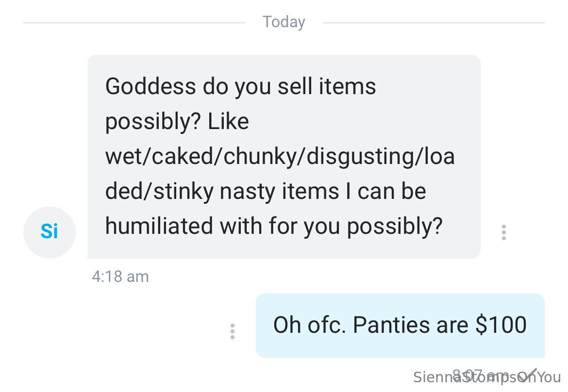The image size is (568, 392).
Task: Open the three-dot options beside the sent reply
Action: click(x=233, y=331)
